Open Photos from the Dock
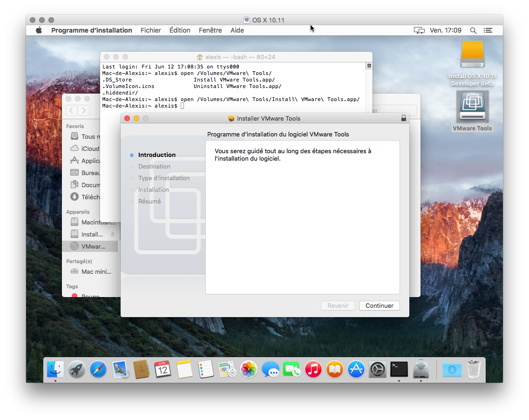Viewport: 529px width, 420px height. click(x=249, y=369)
